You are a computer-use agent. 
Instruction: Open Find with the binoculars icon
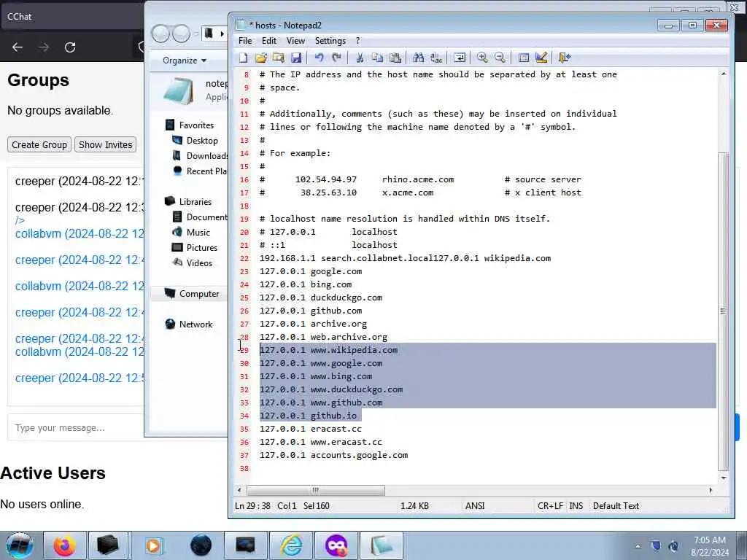coord(418,58)
